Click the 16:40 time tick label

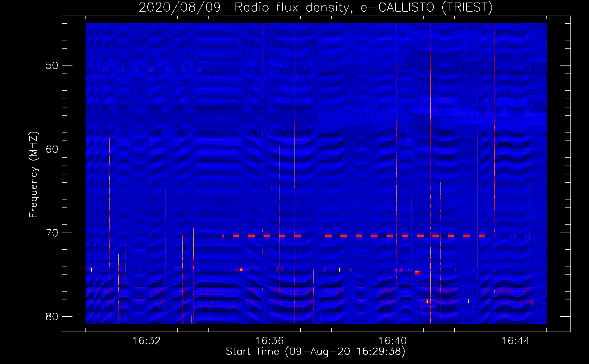[393, 341]
